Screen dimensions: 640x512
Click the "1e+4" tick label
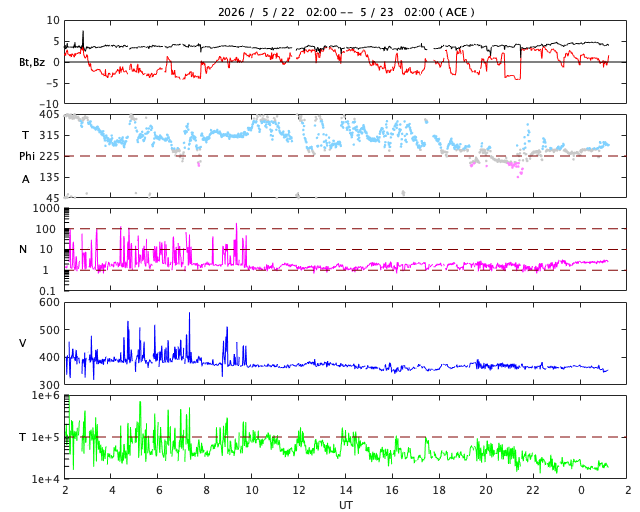(x=46, y=479)
